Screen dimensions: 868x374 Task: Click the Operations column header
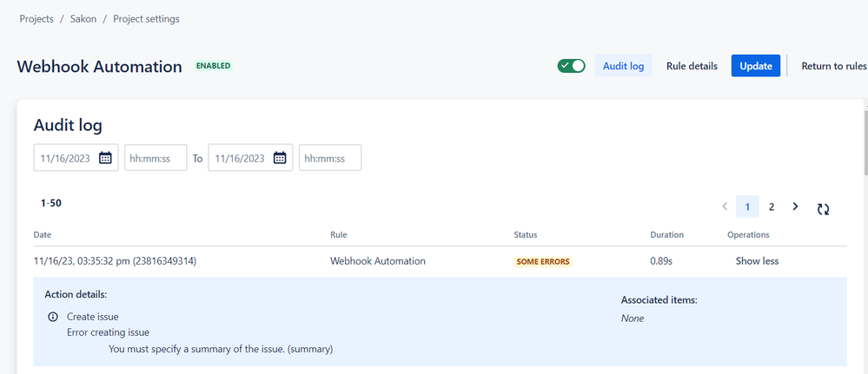coord(748,234)
